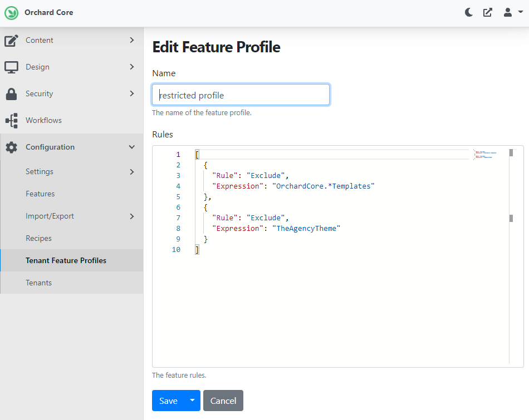Click "Exclude" value on line 7
The image size is (529, 420).
pos(266,218)
